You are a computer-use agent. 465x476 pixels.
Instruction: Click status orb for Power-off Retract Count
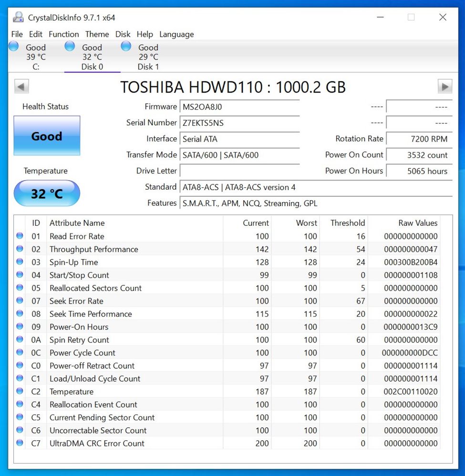click(x=20, y=365)
